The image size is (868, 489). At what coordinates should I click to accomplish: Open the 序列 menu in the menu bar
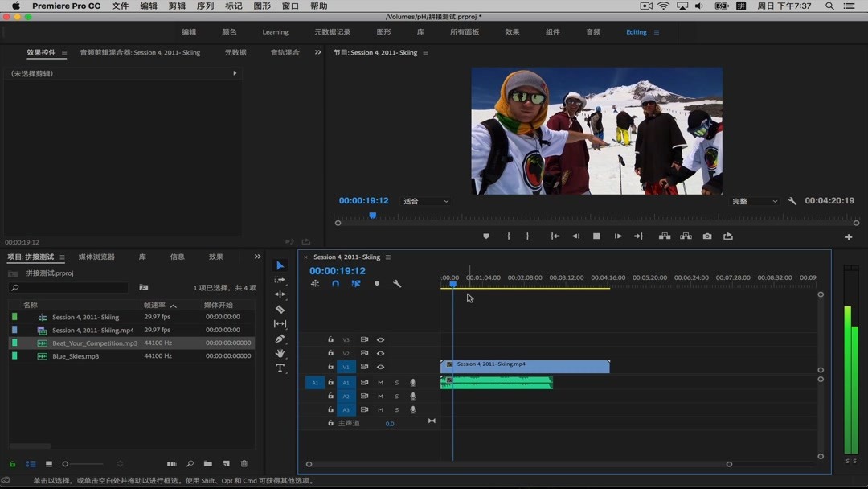pos(205,6)
